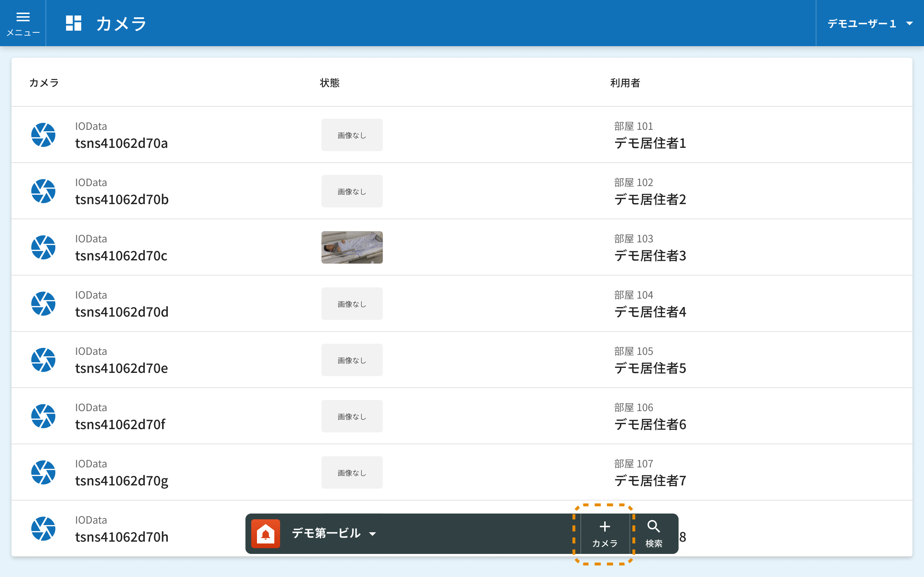Select the tsns41062d70g camera row
Viewport: 924px width, 577px height.
tap(121, 480)
